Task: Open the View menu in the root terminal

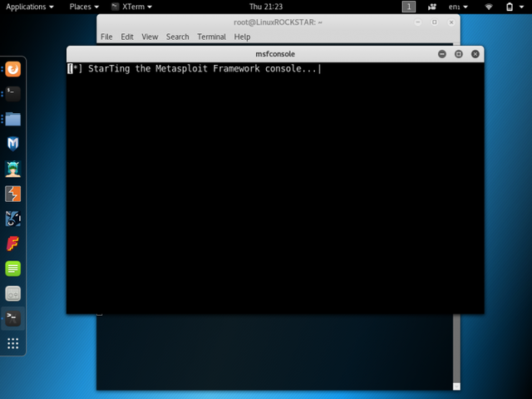Action: [x=150, y=37]
